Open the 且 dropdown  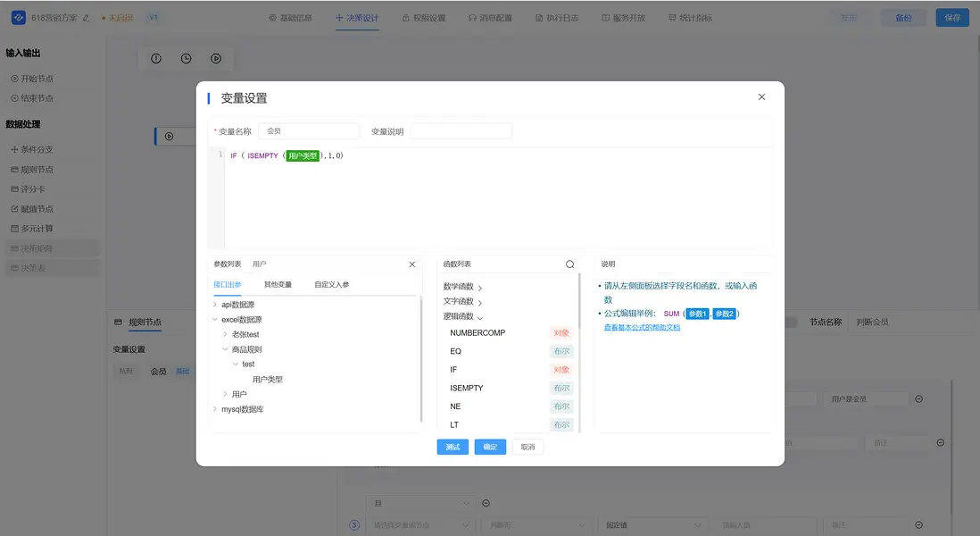pos(420,504)
